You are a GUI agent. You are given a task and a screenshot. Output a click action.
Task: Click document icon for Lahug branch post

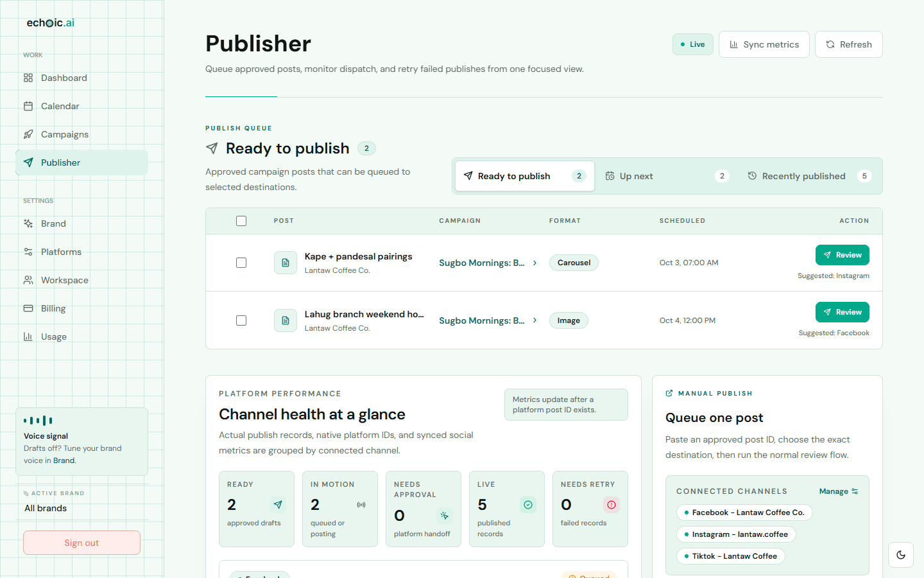286,320
